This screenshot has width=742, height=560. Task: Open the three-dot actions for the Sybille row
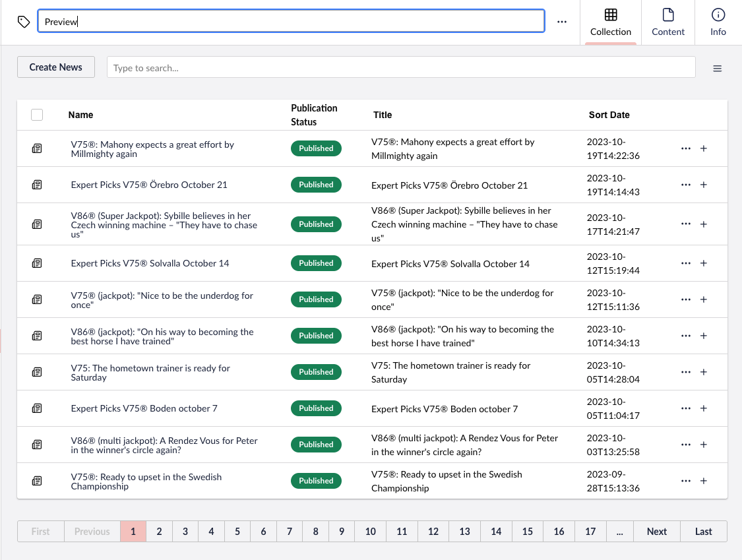pyautogui.click(x=686, y=224)
